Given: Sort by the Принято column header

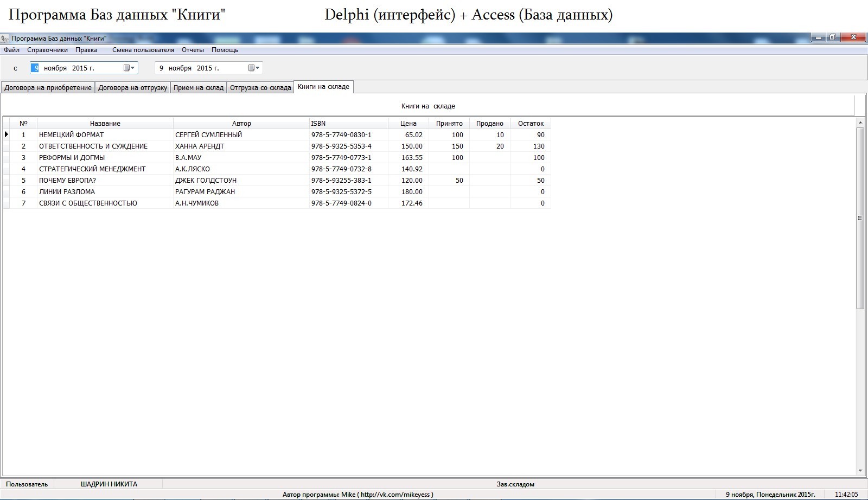Looking at the screenshot, I should click(x=449, y=123).
